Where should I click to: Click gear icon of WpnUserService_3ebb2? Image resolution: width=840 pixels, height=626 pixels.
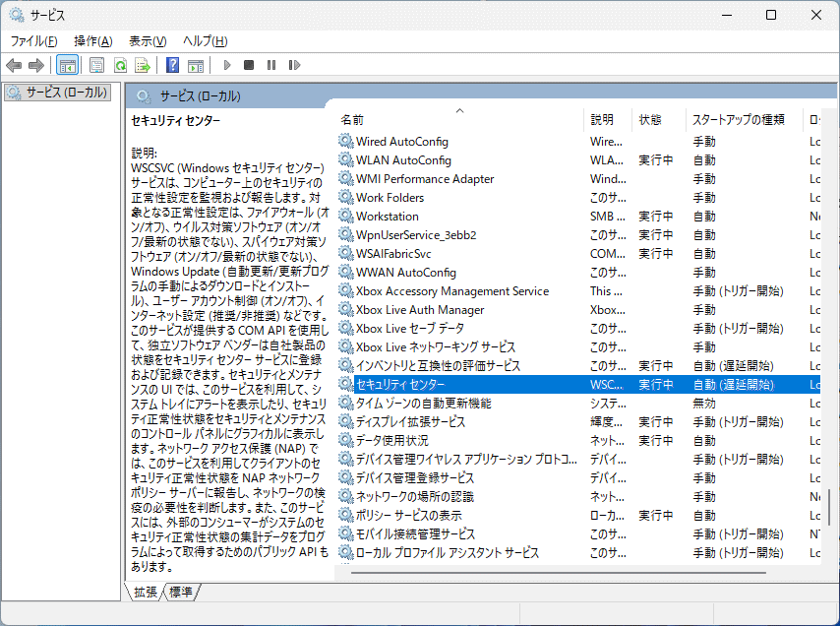(346, 234)
